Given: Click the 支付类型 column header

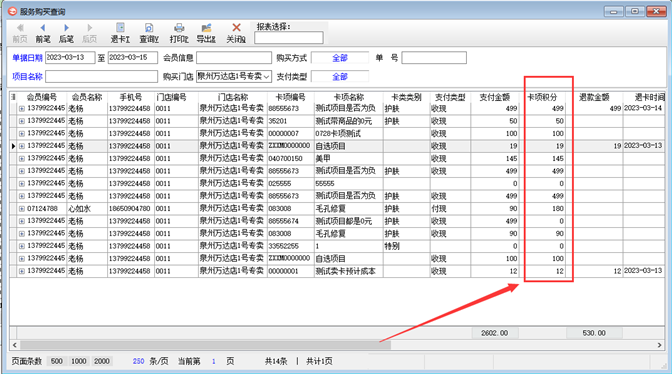Looking at the screenshot, I should click(450, 97).
